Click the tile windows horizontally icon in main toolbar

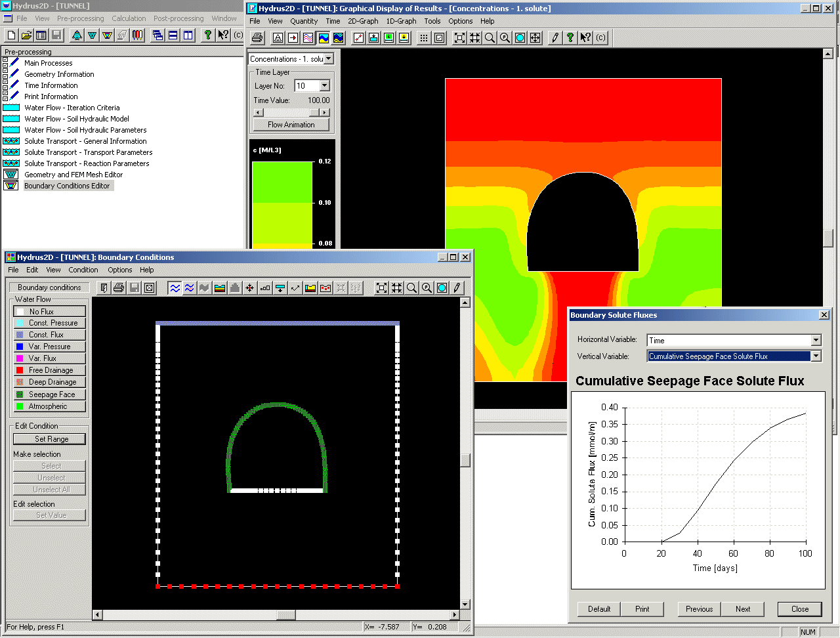(x=173, y=35)
